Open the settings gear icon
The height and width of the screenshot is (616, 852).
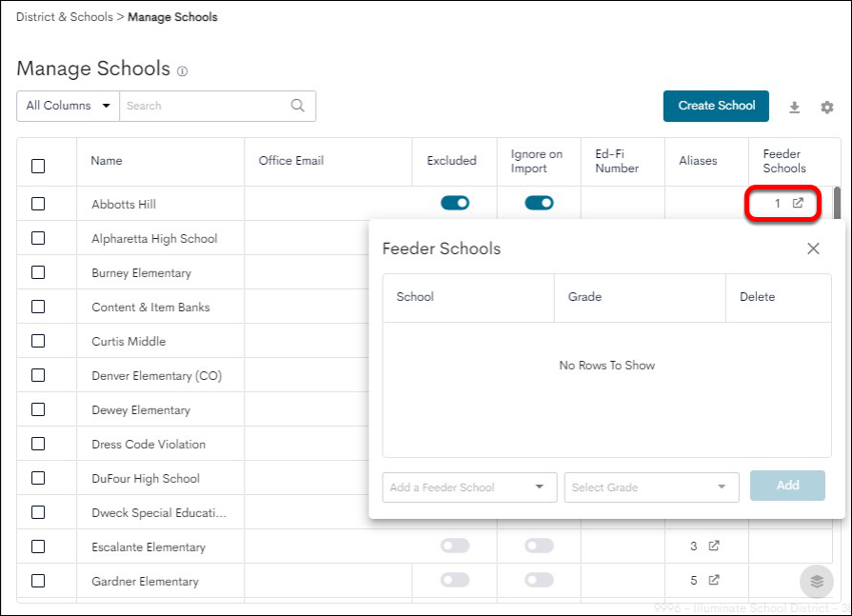coord(827,108)
